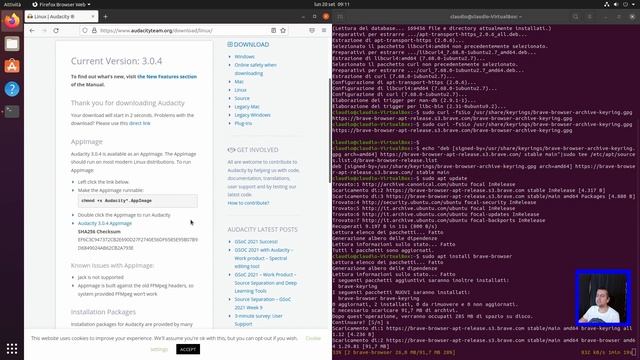640x360 pixels.
Task: Open GSoC 2021 Success! post
Action: point(256,242)
